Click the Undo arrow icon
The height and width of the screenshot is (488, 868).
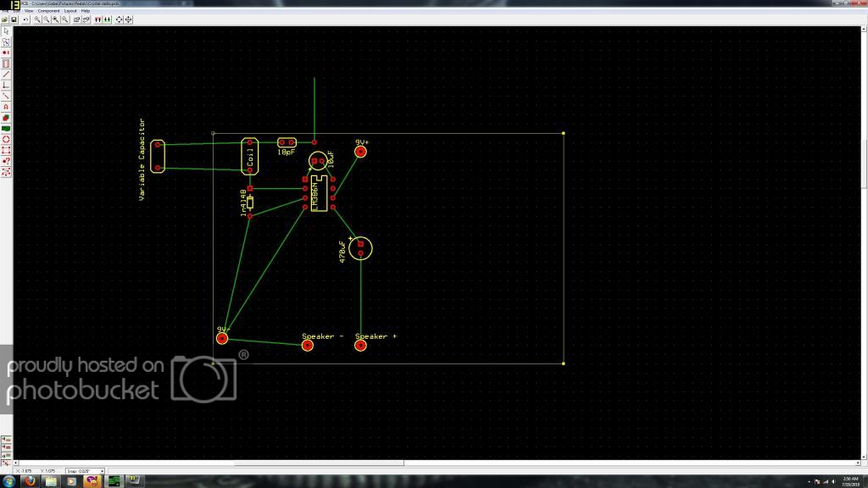point(26,19)
